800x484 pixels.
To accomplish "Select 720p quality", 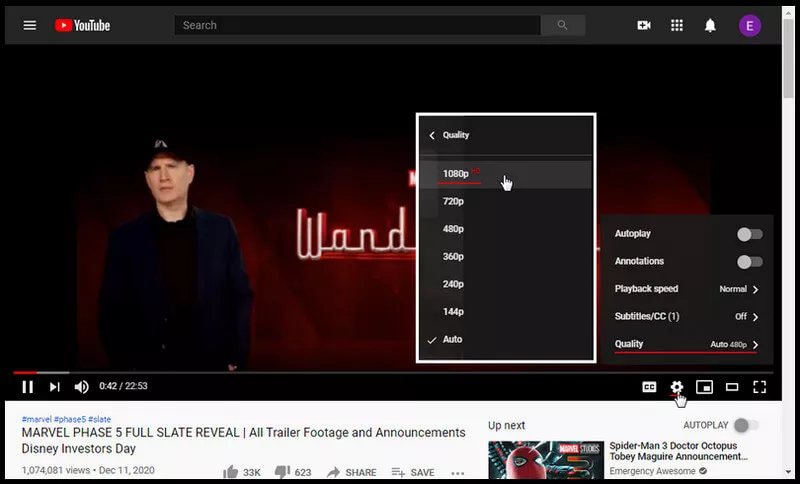I will point(506,201).
